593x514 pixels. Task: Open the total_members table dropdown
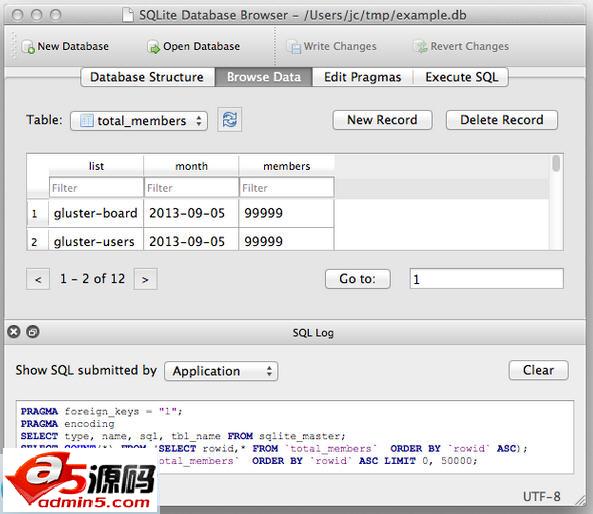[139, 121]
